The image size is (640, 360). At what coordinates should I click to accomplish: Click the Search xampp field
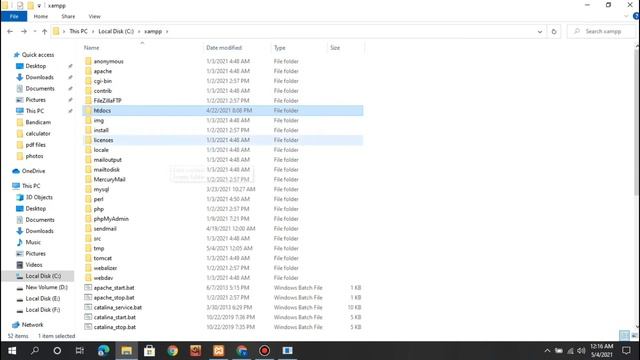click(x=602, y=31)
